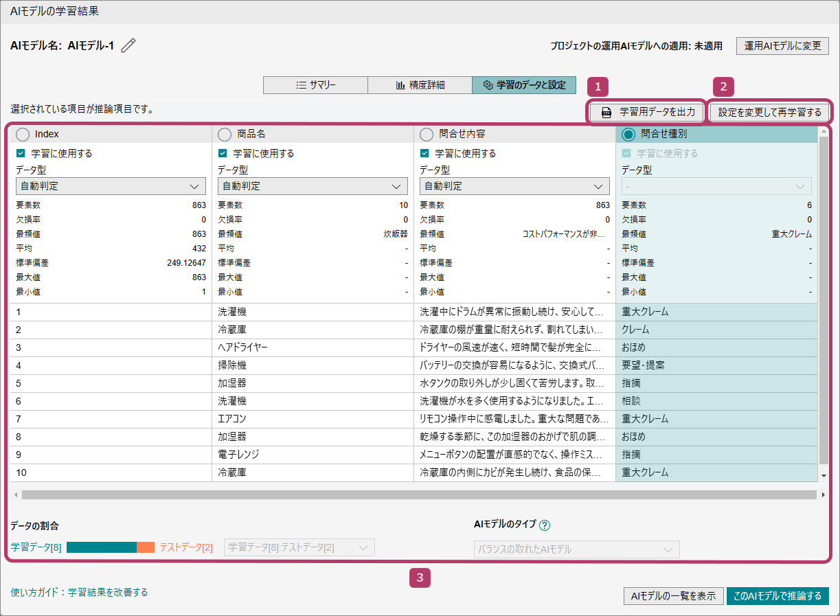Viewport: 840px width, 616px height.
Task: Open the 学習のデータと設定 tab
Action: tap(524, 85)
